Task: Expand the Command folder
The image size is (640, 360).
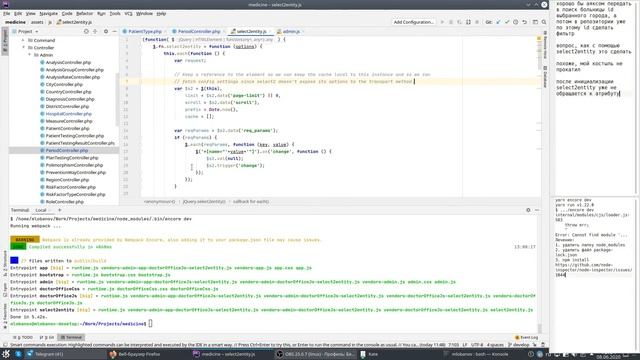Action: pos(23,40)
